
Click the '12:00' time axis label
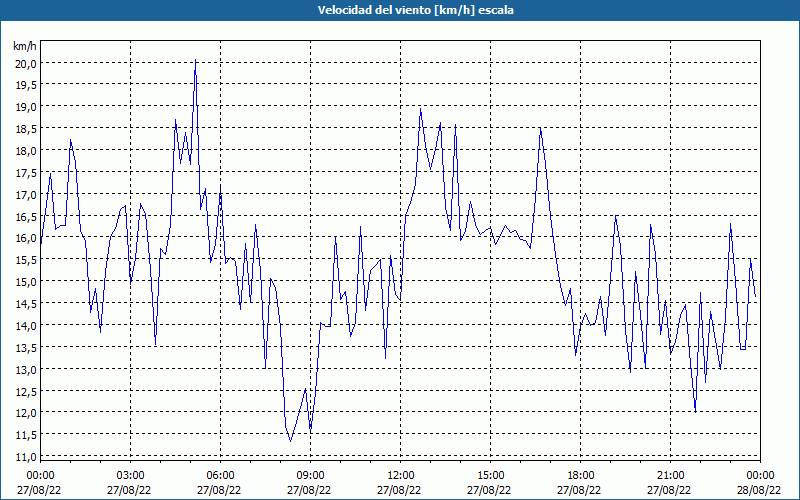[401, 476]
